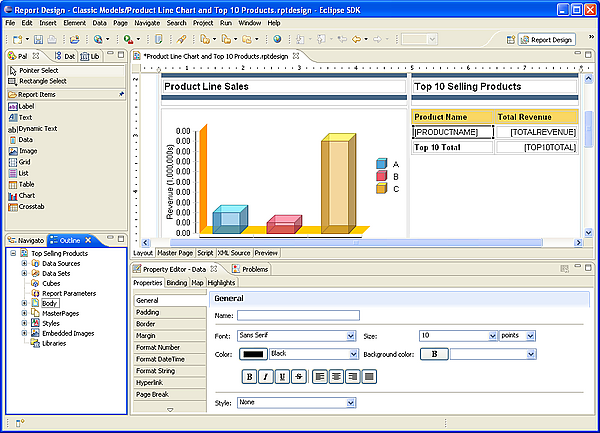Toggle underline formatting in Property Editor
Image resolution: width=600 pixels, height=433 pixels.
point(282,377)
